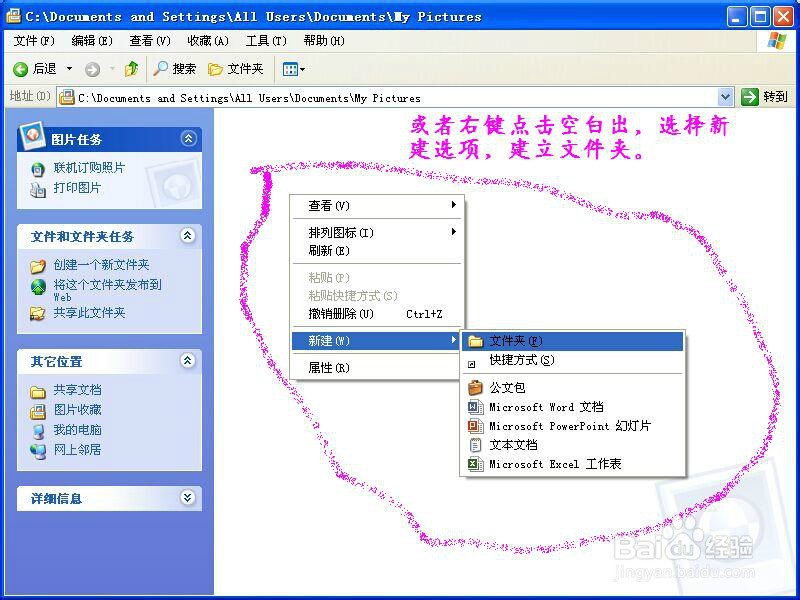Open 共享文档 in other places
The image size is (800, 600).
(x=77, y=390)
